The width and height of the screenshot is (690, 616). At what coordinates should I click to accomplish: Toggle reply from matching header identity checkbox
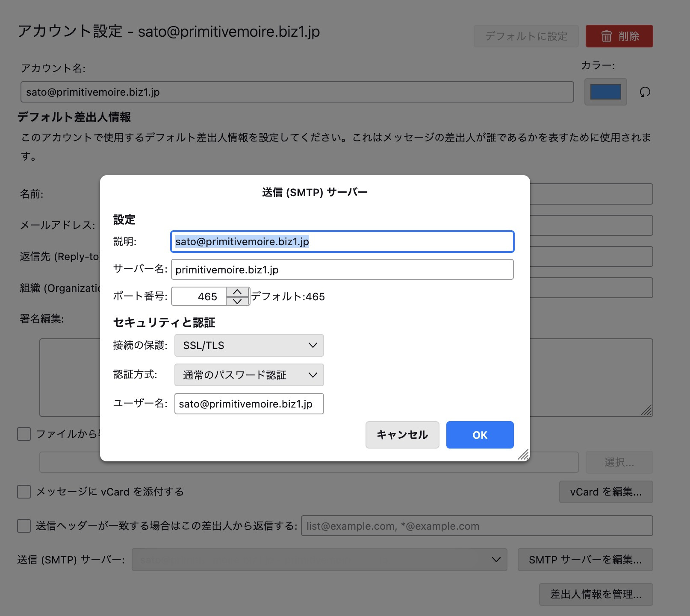pyautogui.click(x=24, y=526)
